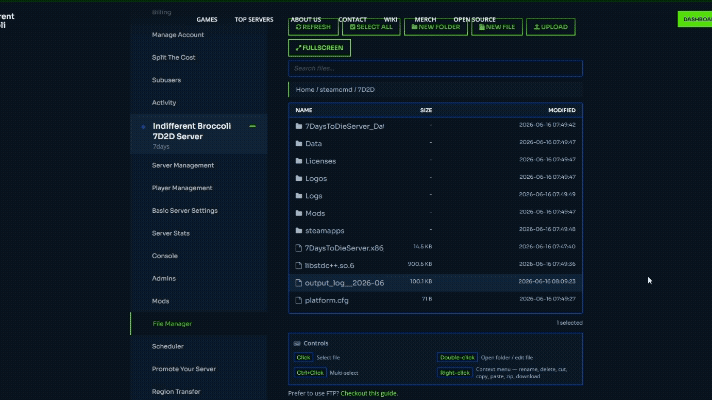Viewport: 712px width, 400px height.
Task: Open Player Management
Action: click(x=182, y=188)
